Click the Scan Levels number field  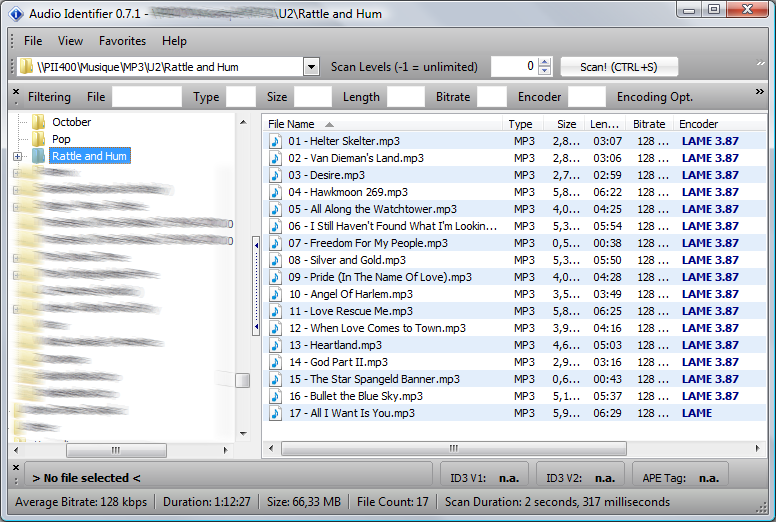click(514, 67)
